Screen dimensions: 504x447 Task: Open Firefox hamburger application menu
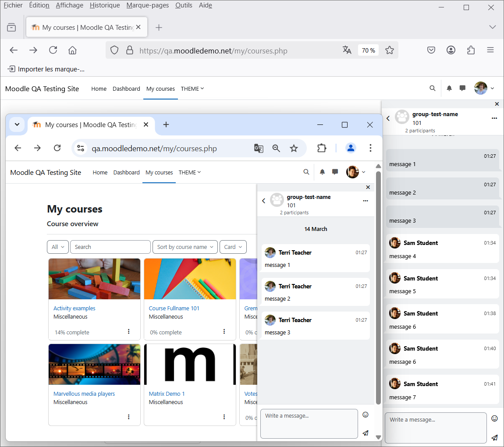pos(490,50)
